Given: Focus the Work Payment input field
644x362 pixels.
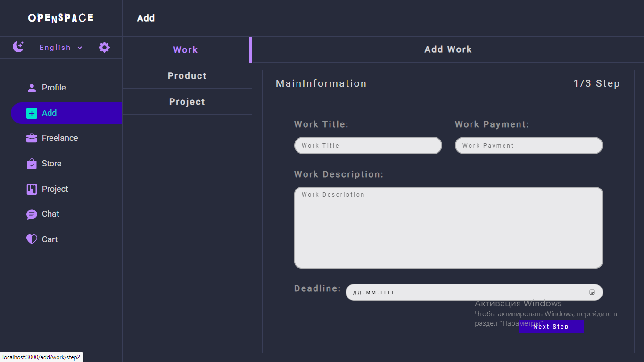Looking at the screenshot, I should (x=529, y=145).
